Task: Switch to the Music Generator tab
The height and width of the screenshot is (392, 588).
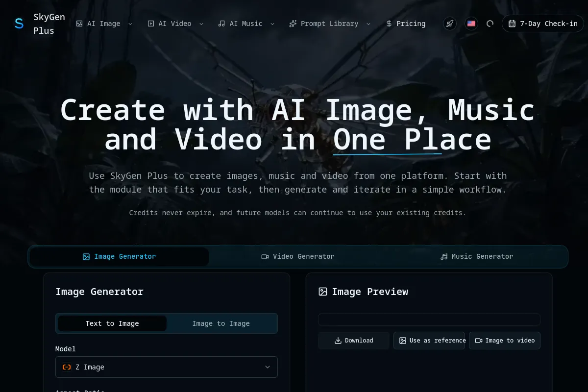Action: pos(477,257)
